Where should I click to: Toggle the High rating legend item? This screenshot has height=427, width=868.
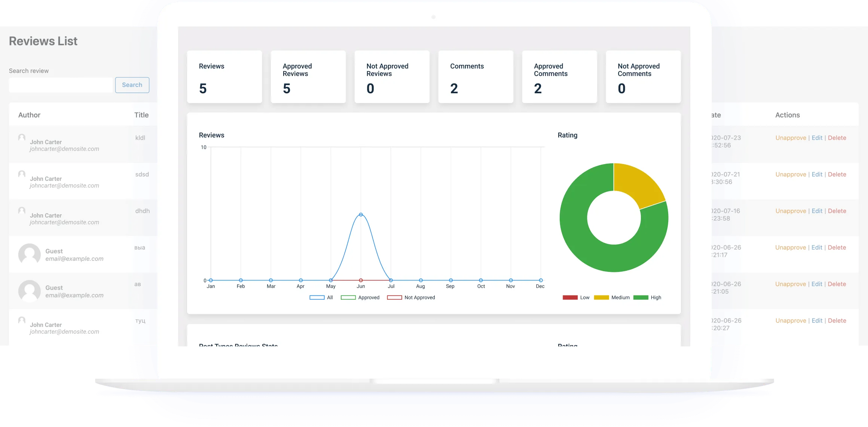[647, 297]
